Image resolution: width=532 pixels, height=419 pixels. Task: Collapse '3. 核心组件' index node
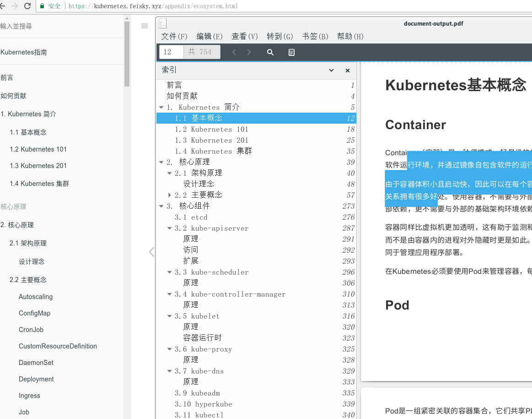pos(161,206)
